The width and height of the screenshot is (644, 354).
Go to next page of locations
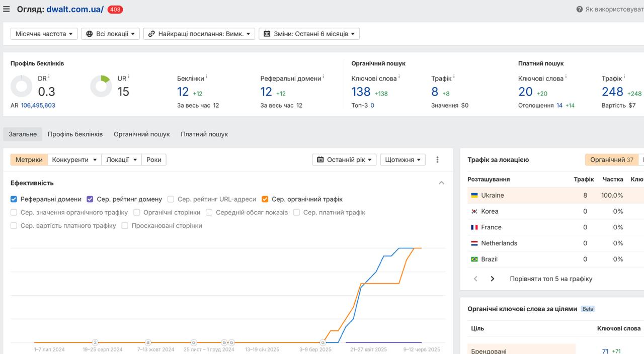pyautogui.click(x=493, y=279)
